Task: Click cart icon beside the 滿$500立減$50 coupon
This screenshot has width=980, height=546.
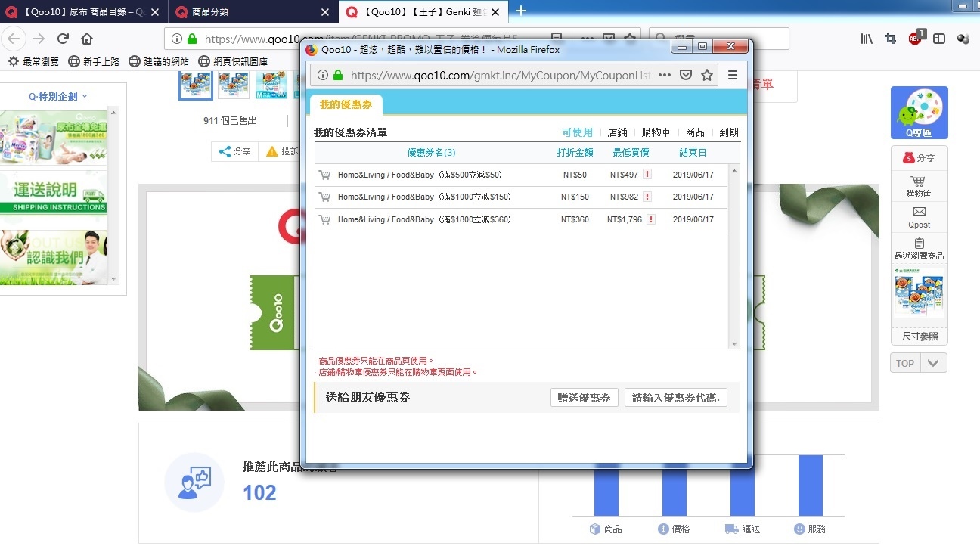Action: click(x=324, y=175)
